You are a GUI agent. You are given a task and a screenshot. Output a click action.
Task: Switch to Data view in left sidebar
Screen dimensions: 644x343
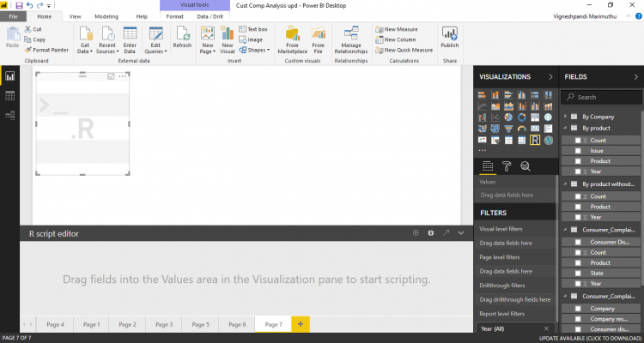[10, 95]
